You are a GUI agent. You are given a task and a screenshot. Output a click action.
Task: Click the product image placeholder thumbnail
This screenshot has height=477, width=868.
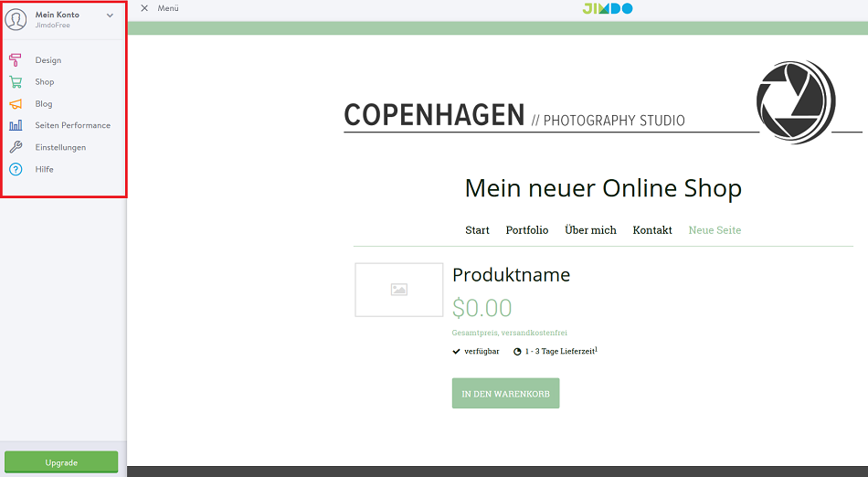click(x=399, y=290)
